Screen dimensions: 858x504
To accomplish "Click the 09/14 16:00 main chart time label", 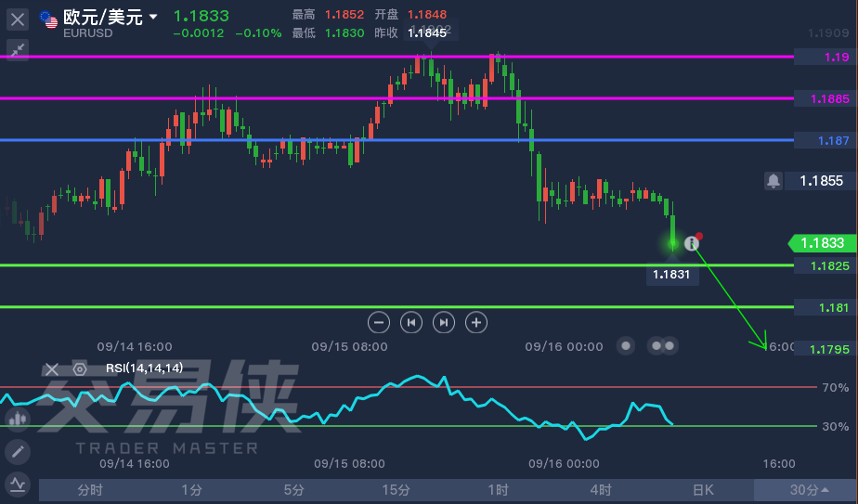I will [135, 347].
